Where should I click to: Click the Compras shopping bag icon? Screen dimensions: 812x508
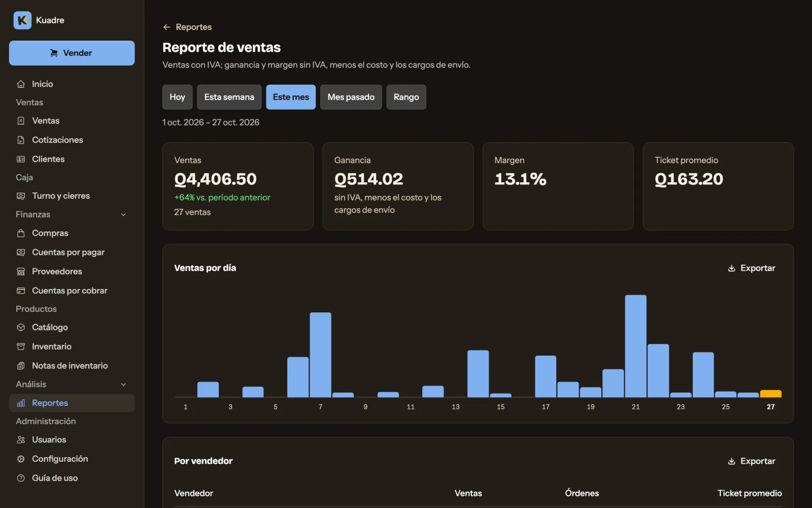click(21, 233)
